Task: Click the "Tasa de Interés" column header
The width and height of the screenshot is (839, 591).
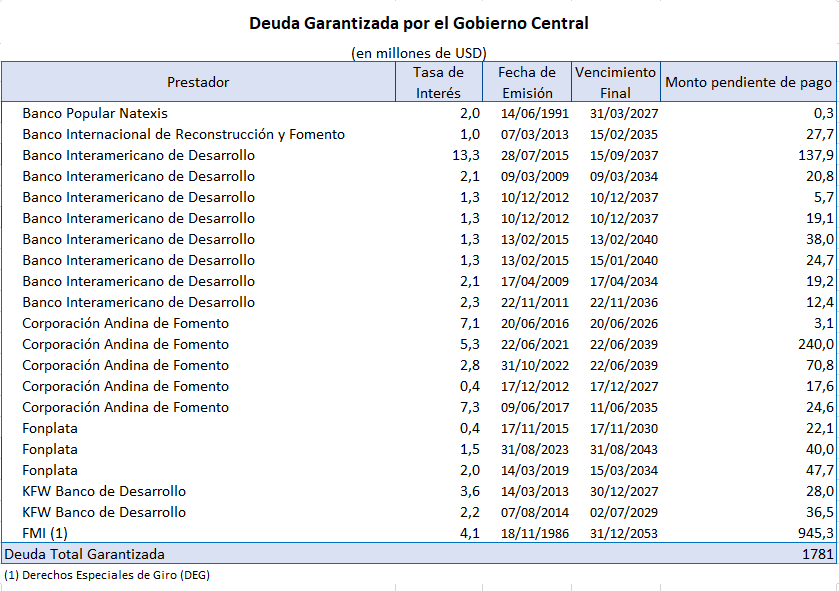Action: (x=439, y=82)
